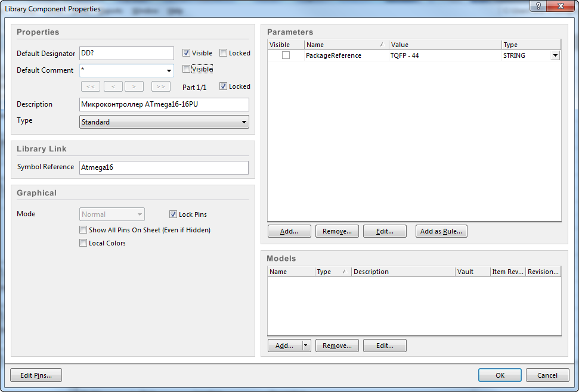Toggle the Lock Pins checkbox
The width and height of the screenshot is (579, 392).
(173, 214)
